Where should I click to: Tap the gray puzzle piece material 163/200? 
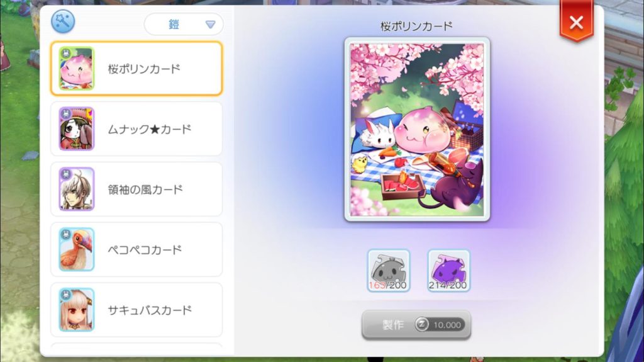pos(389,270)
